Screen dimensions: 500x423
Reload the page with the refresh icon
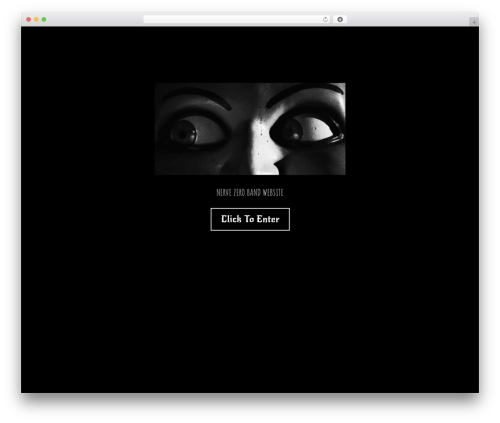click(325, 19)
